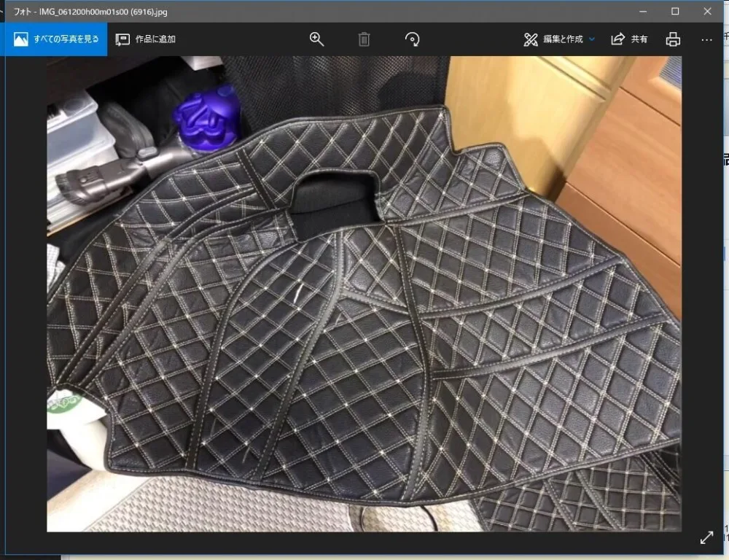Click '作品に追加' add to creation
Screen dimensions: 729x560
(146, 39)
